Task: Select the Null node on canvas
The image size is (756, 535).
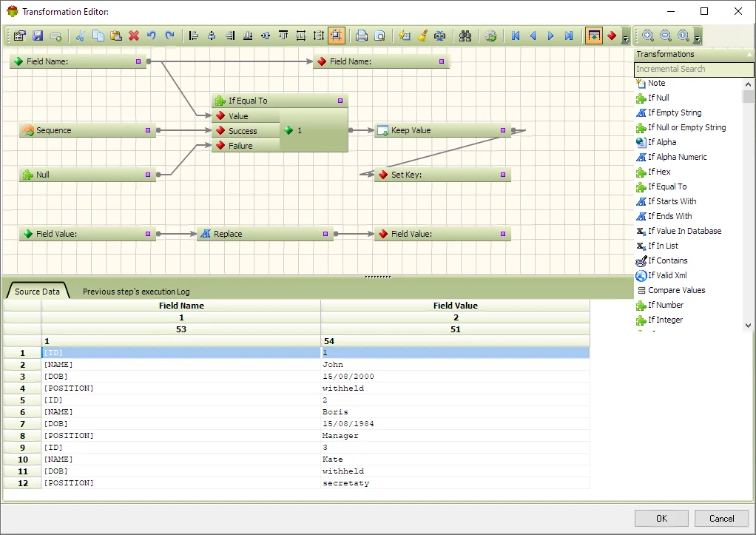Action: click(x=87, y=175)
